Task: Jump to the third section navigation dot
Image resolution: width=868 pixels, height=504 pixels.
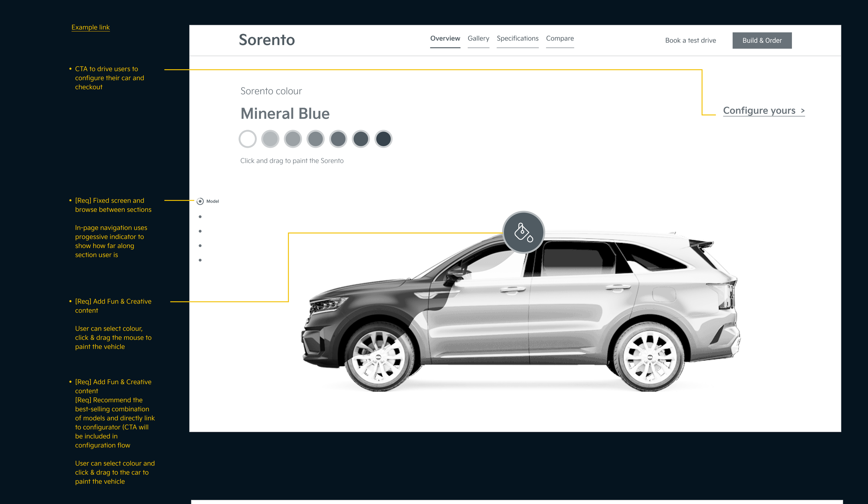Action: [200, 231]
